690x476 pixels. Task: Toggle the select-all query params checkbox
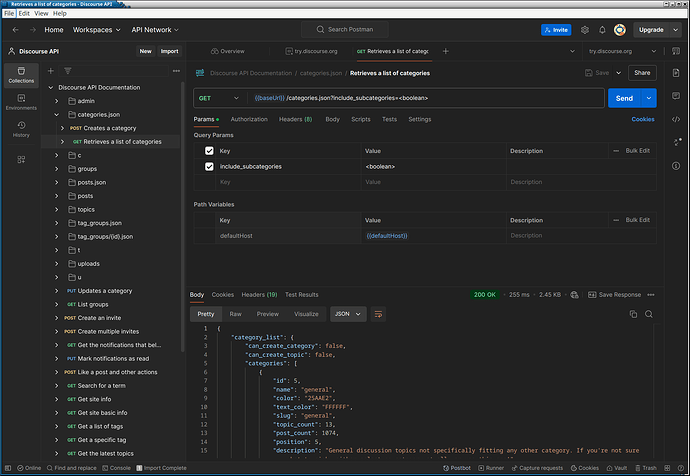209,151
